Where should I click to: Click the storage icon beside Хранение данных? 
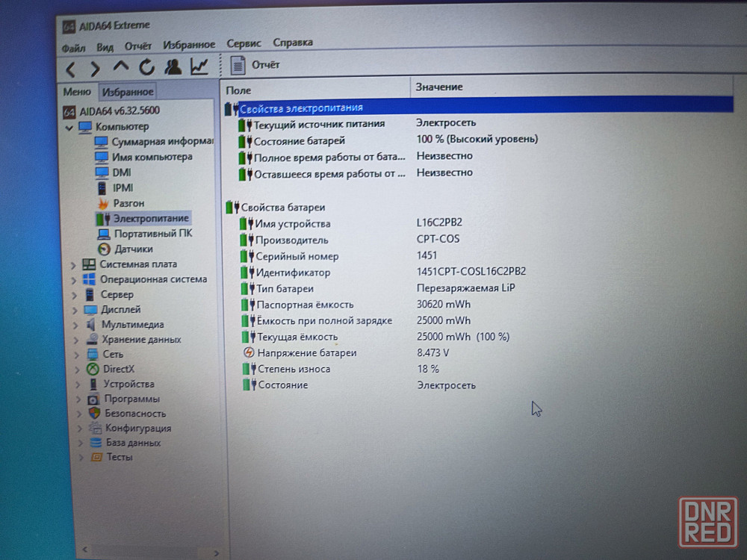click(x=92, y=340)
